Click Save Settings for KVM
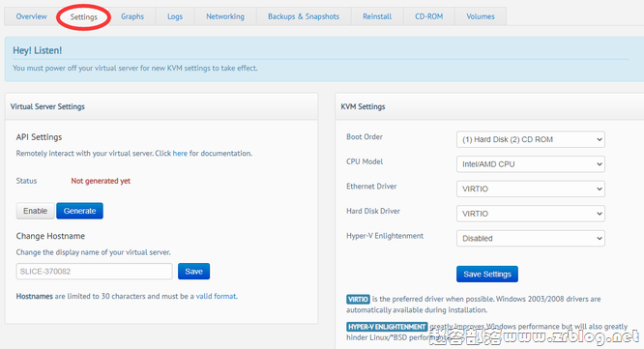 (487, 274)
